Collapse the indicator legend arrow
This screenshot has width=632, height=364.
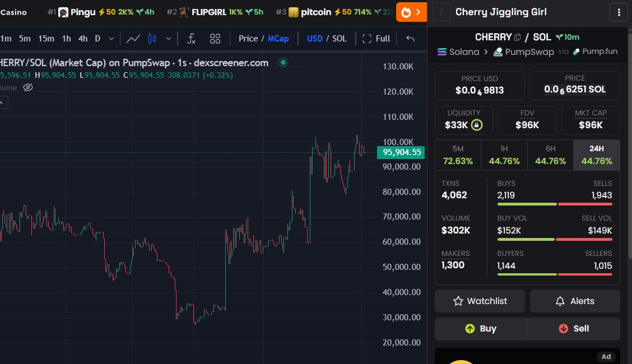pyautogui.click(x=3, y=102)
